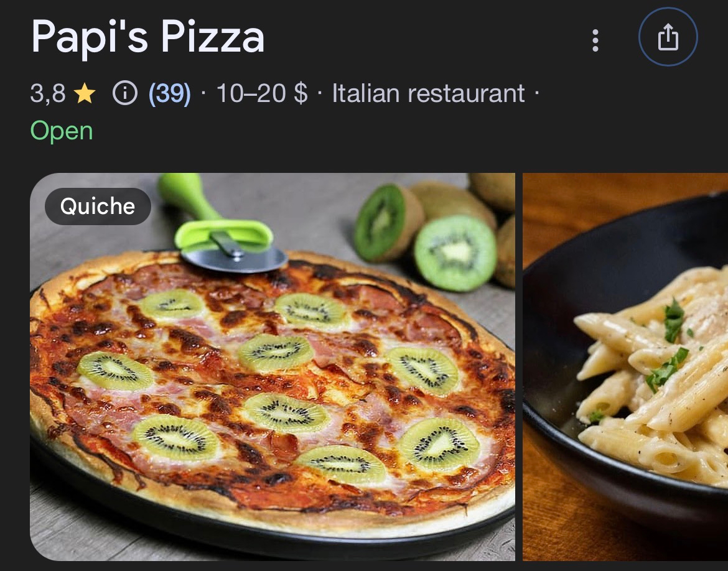Image resolution: width=728 pixels, height=571 pixels.
Task: Click the 10–20 $ price range
Action: tap(262, 93)
